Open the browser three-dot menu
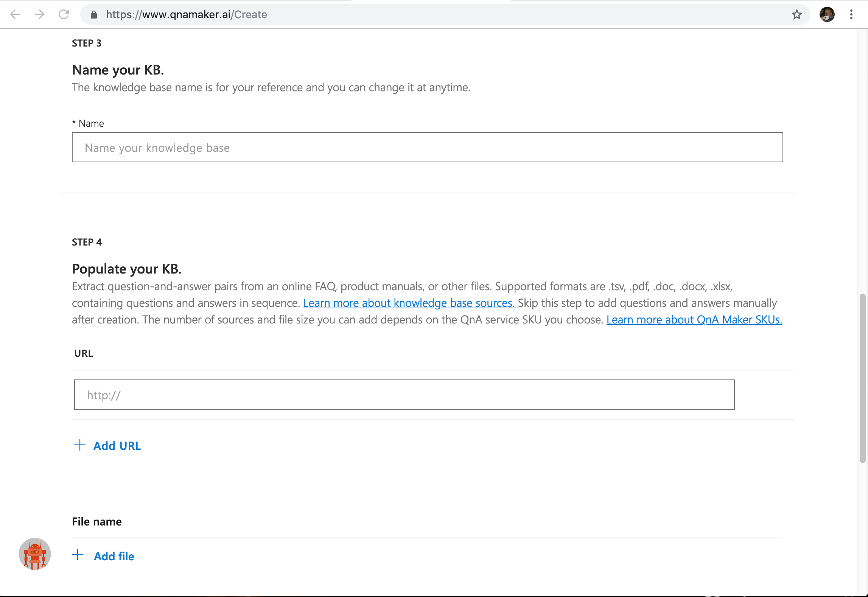The width and height of the screenshot is (868, 597). point(851,14)
